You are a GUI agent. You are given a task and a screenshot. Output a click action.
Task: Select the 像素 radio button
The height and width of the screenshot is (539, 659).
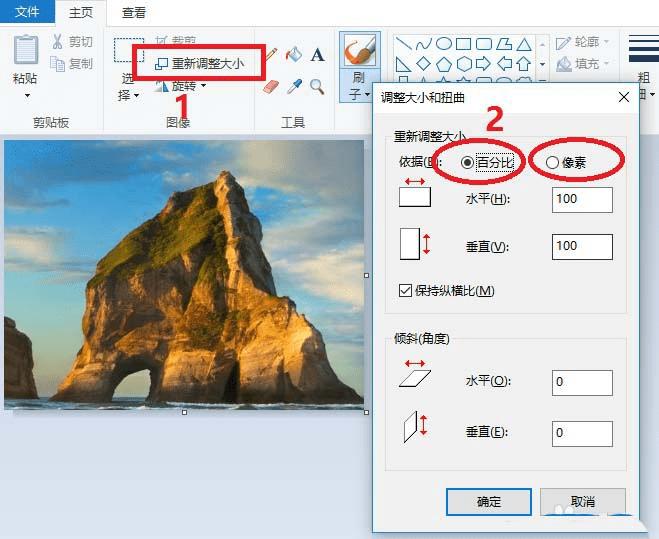tap(552, 163)
